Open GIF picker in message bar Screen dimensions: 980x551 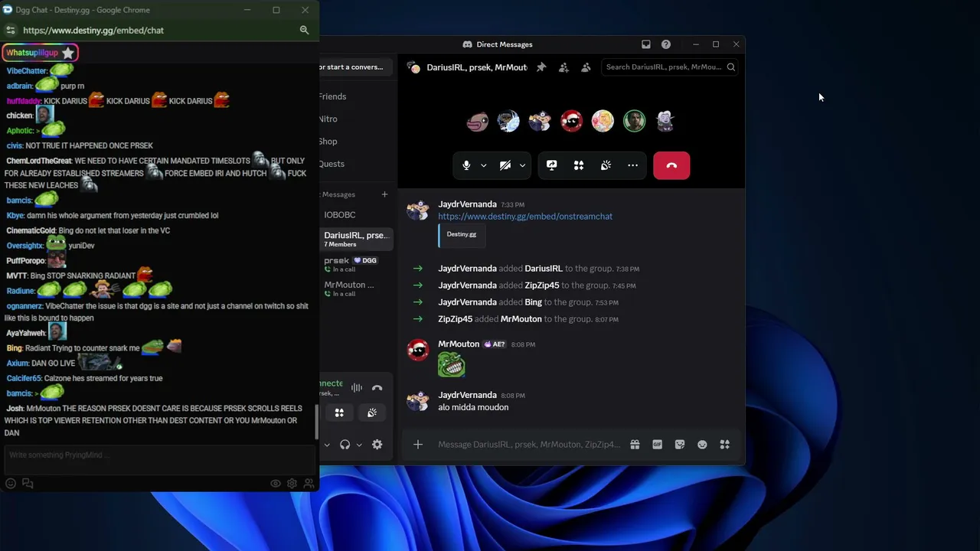pos(657,445)
